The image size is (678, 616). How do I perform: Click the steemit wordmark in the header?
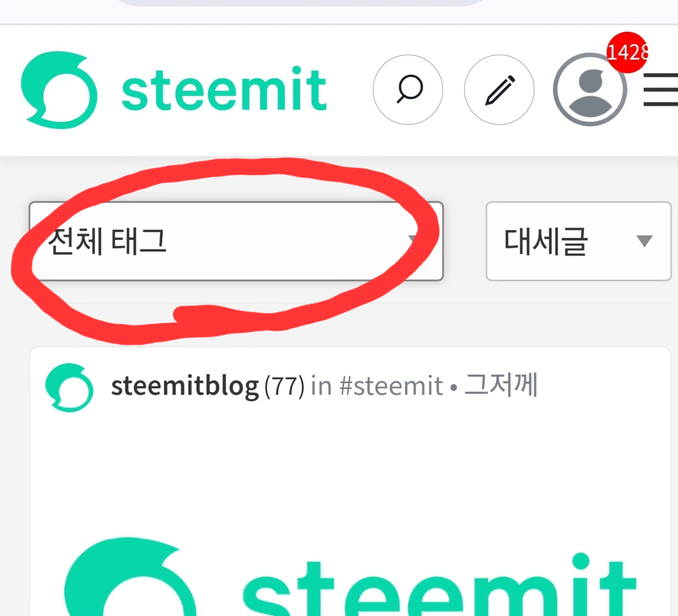[x=224, y=89]
